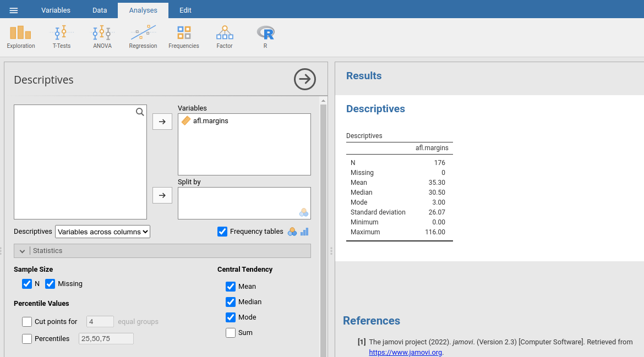644x357 pixels.
Task: Click the Standard deviation value 26.07
Action: pyautogui.click(x=436, y=212)
